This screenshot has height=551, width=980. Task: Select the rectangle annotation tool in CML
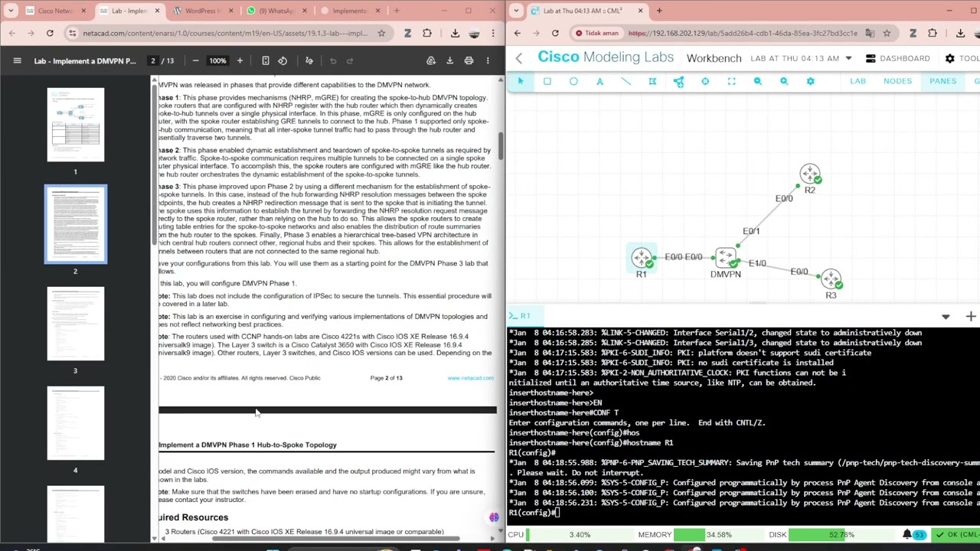click(x=547, y=81)
